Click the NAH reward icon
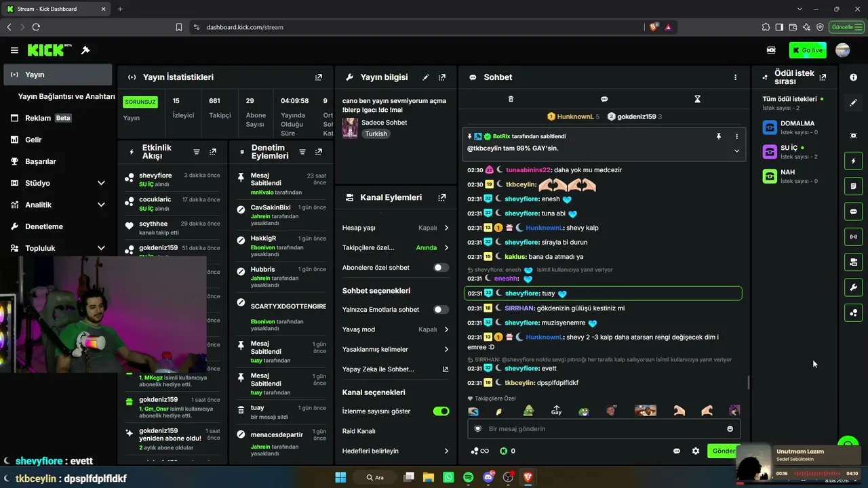Viewport: 868px width, 488px height. (x=770, y=176)
